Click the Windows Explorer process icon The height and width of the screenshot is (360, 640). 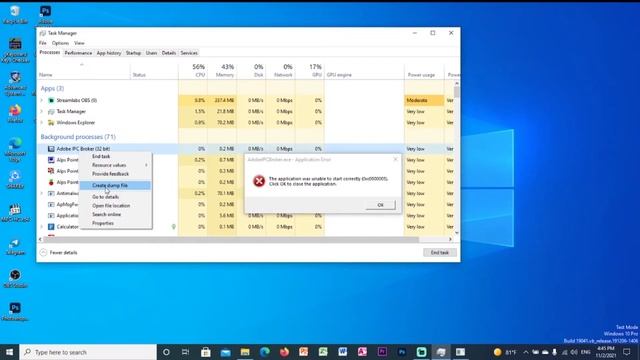point(51,122)
